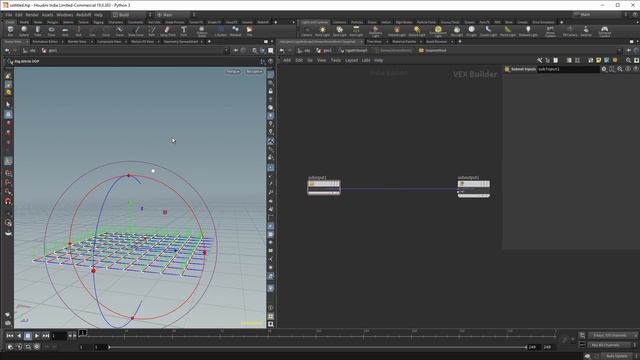Image resolution: width=640 pixels, height=360 pixels.
Task: Expand the network editor path dropdown arrow
Action: coord(620,50)
